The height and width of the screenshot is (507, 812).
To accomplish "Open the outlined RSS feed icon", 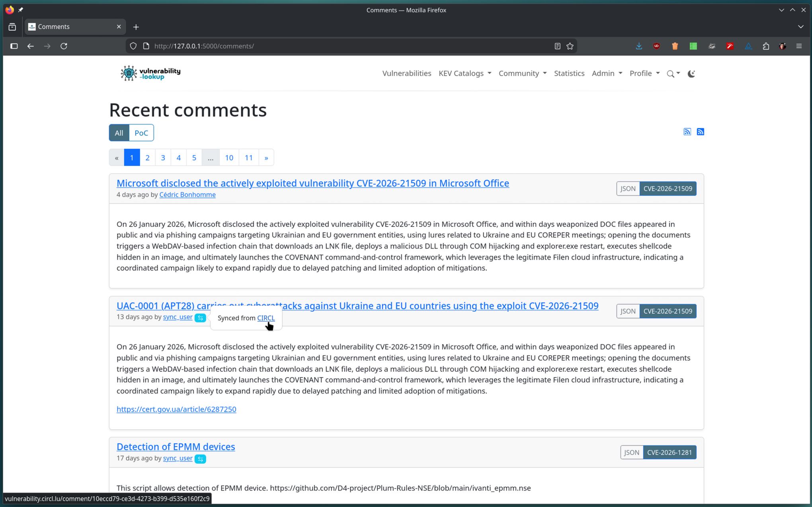I will click(687, 132).
